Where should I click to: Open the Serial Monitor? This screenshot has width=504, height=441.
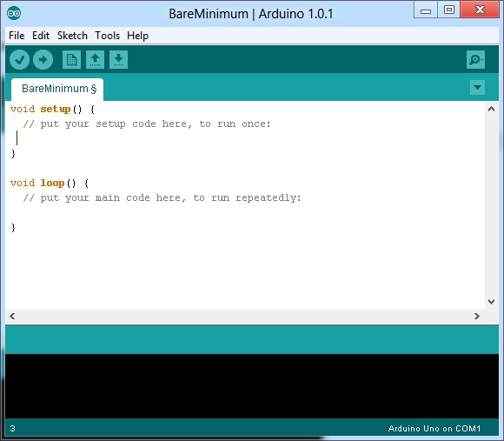(x=475, y=59)
